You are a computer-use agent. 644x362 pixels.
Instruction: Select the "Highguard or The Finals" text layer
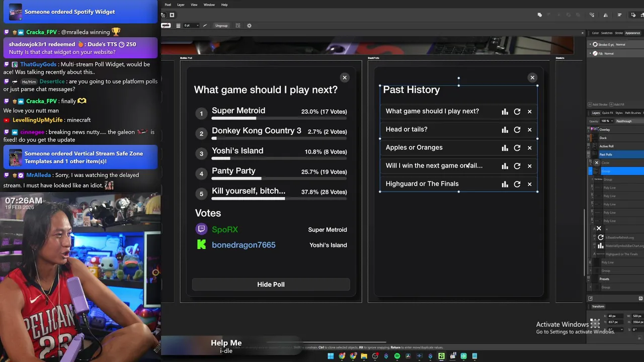pyautogui.click(x=621, y=254)
